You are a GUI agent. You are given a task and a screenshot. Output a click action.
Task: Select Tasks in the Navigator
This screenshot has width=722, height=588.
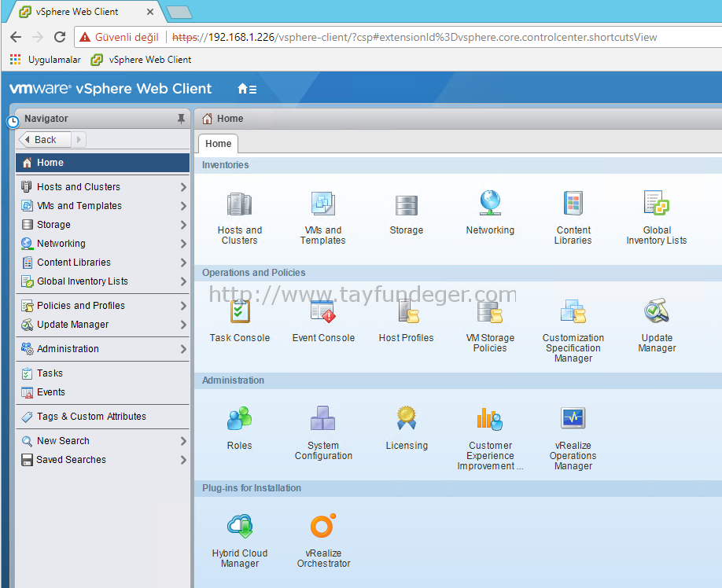point(103,373)
